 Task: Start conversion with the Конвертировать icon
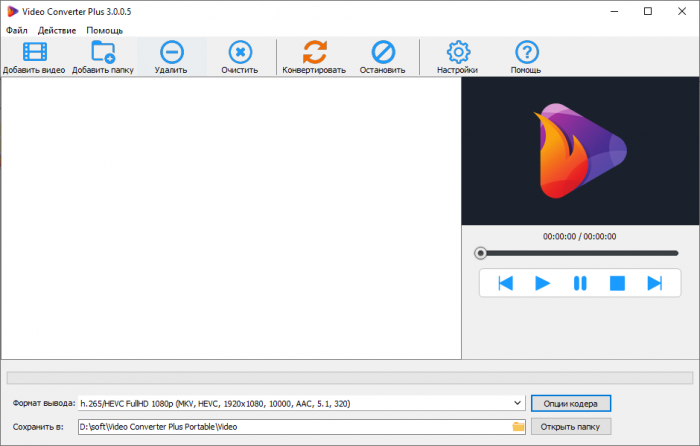(314, 52)
